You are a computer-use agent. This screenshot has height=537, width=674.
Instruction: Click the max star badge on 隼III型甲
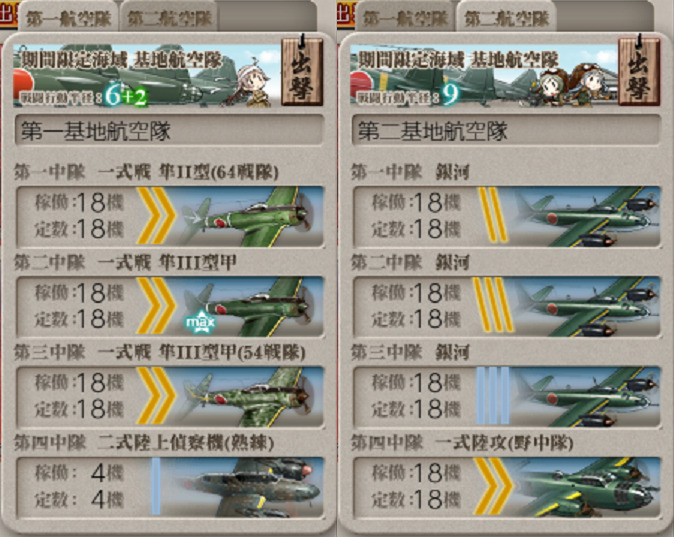click(x=200, y=322)
